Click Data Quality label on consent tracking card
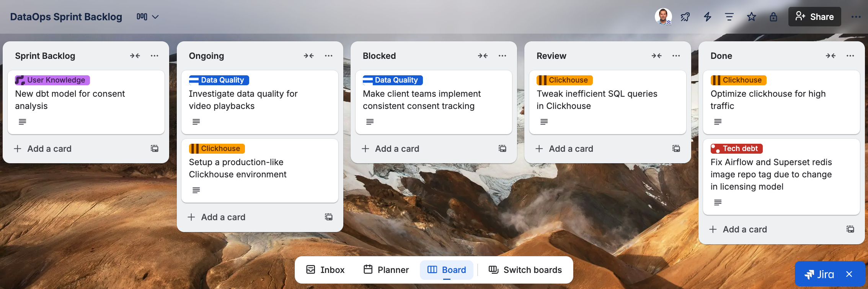The height and width of the screenshot is (289, 868). 393,80
